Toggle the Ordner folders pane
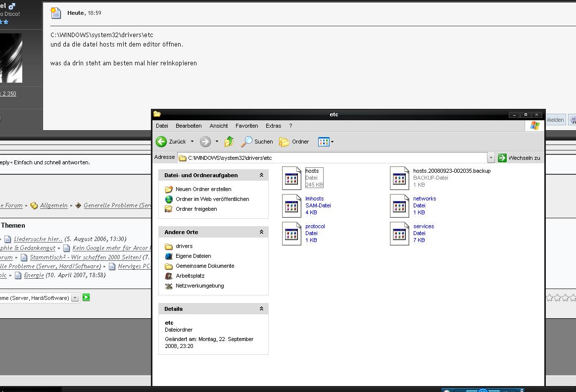The image size is (576, 392). click(294, 142)
